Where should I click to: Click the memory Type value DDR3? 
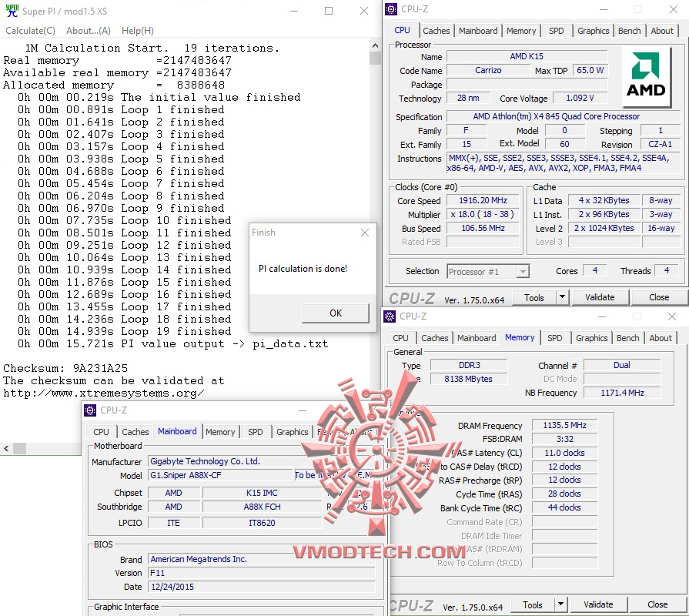tap(469, 365)
